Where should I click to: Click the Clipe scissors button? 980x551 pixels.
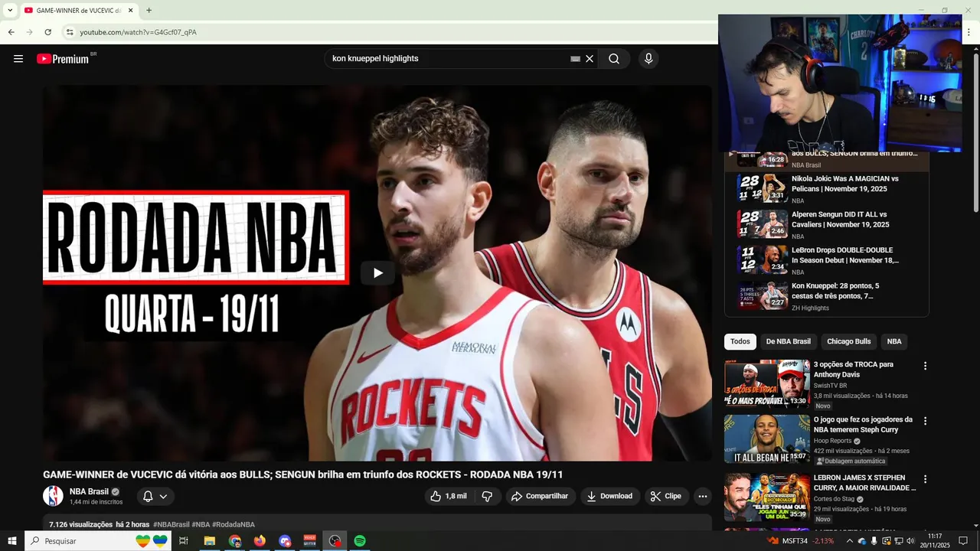click(x=665, y=496)
